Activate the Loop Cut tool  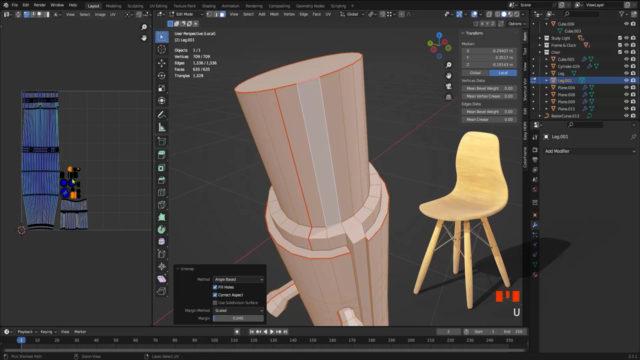point(162,192)
